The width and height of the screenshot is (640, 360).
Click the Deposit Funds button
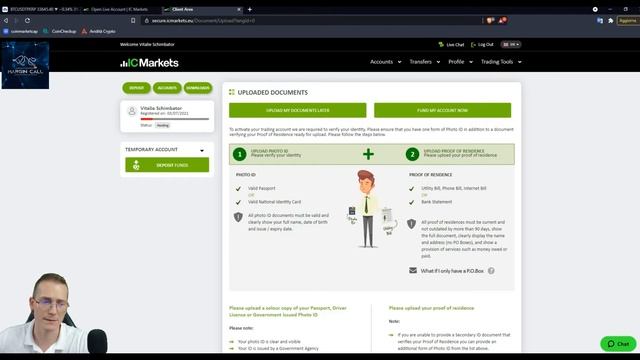click(x=167, y=165)
